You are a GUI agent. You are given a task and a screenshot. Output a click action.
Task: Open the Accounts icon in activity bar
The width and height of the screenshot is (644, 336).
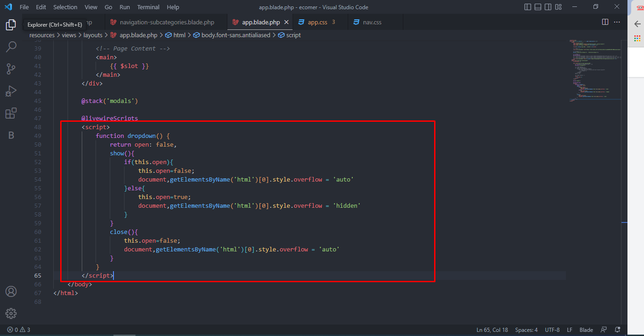tap(11, 291)
